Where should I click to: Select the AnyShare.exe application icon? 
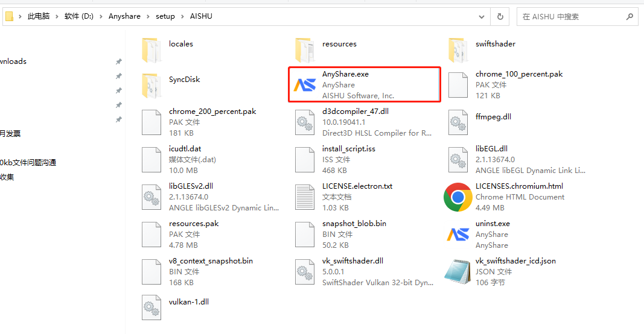(x=305, y=85)
